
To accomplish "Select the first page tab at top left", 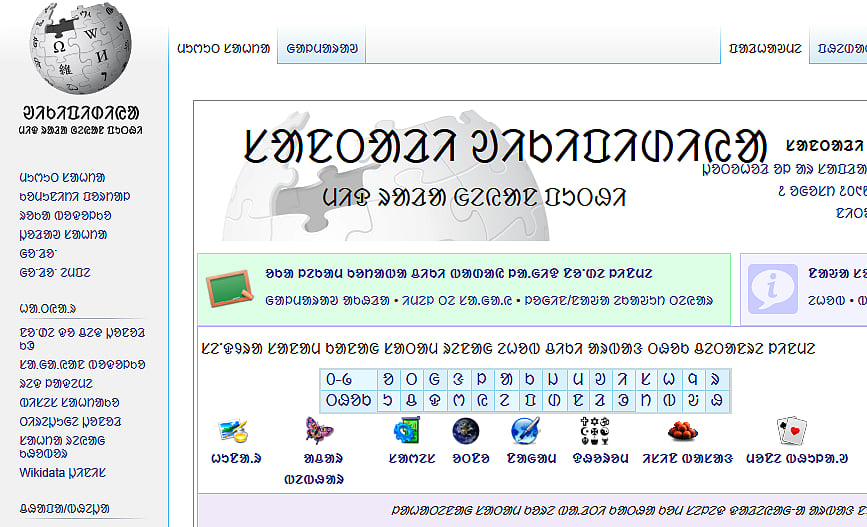I will 223,47.
